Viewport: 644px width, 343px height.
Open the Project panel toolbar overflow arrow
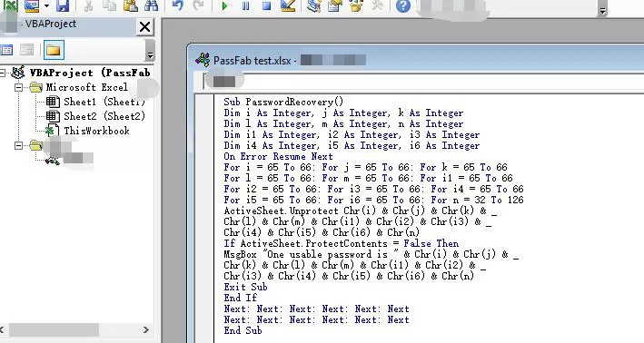pyautogui.click(x=150, y=55)
